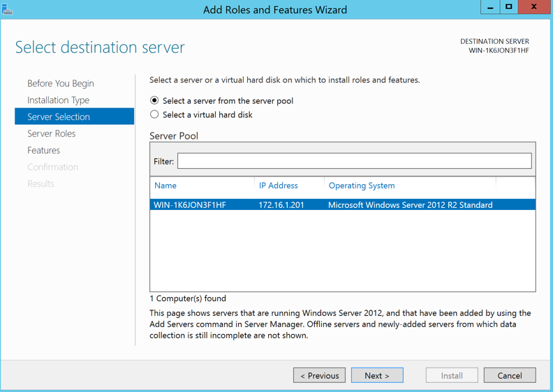Jump to the Server Roles page
Image resolution: width=553 pixels, height=392 pixels.
coord(51,133)
